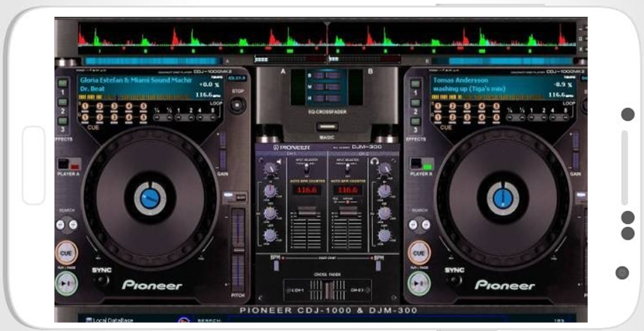Screen dimensions: 644x331
Task: Click Player A's GAIN slider
Action: (x=222, y=151)
